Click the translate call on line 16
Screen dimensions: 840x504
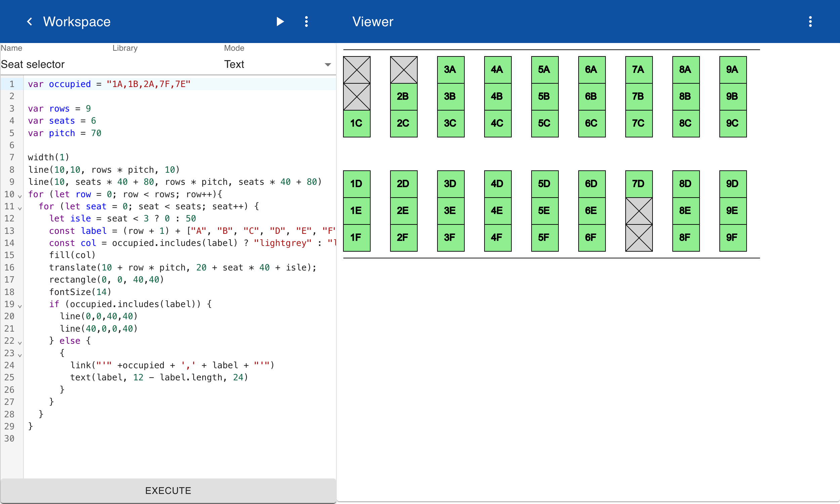point(183,267)
